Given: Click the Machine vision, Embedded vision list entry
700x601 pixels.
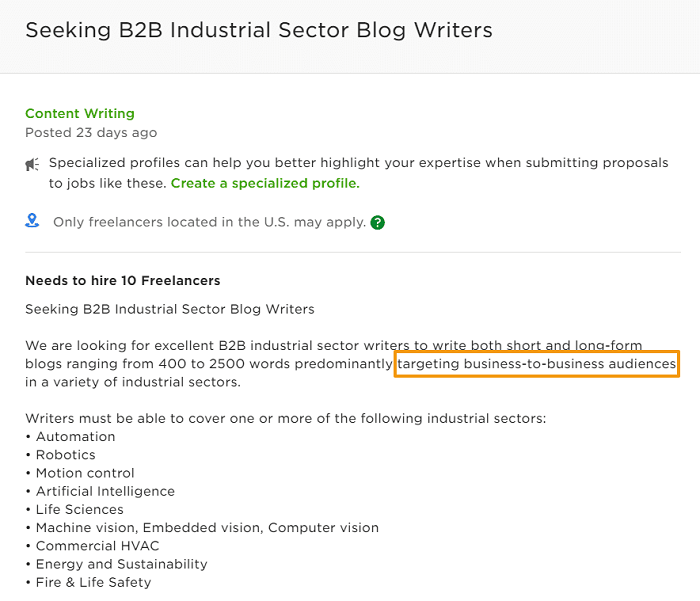Looking at the screenshot, I should [207, 527].
